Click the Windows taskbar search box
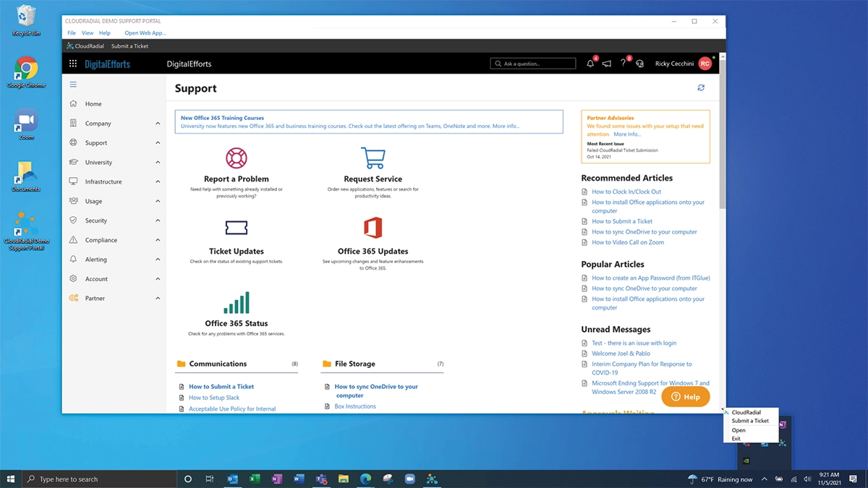 point(100,479)
